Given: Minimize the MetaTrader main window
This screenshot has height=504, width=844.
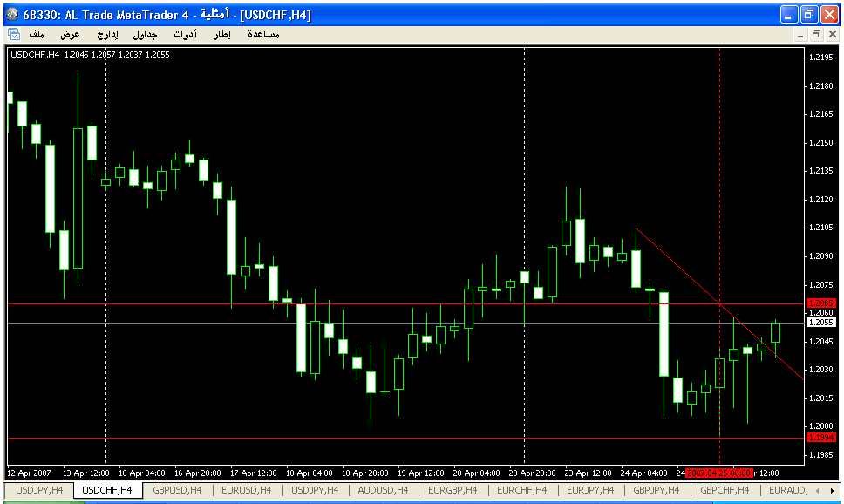Looking at the screenshot, I should point(789,15).
